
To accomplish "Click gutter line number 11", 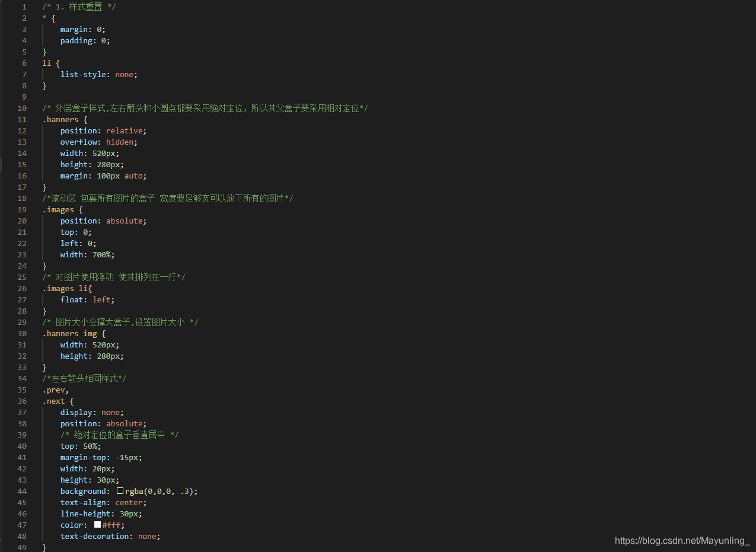I will tap(22, 119).
